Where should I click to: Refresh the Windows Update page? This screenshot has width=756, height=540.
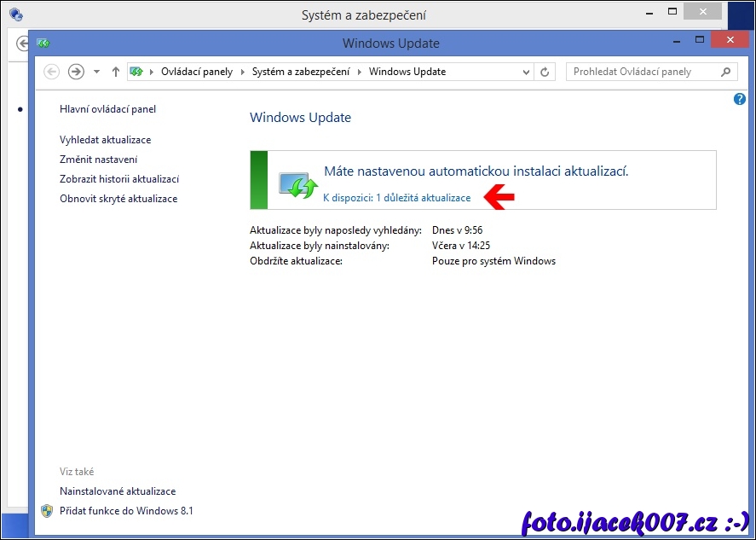(x=545, y=72)
